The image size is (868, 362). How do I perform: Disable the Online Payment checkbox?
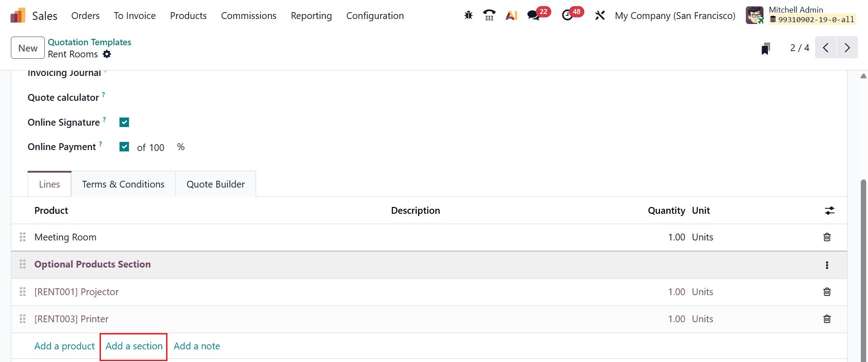coord(124,146)
